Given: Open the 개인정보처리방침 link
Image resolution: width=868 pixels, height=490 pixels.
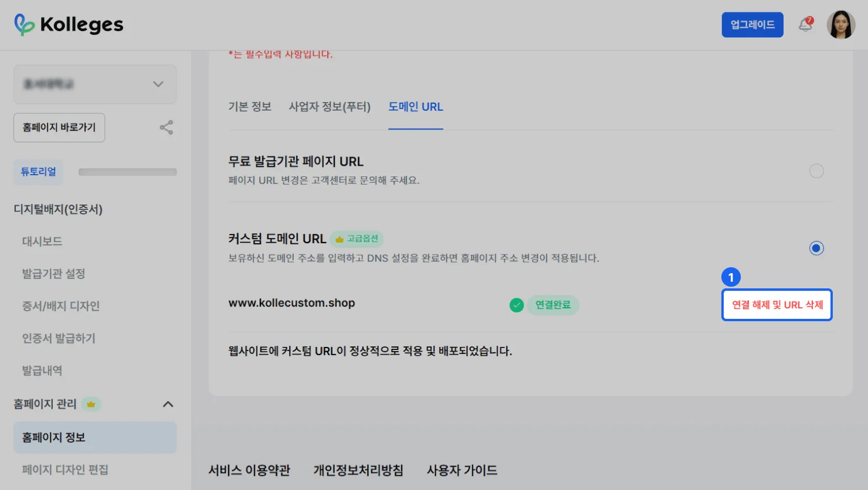Looking at the screenshot, I should point(358,470).
